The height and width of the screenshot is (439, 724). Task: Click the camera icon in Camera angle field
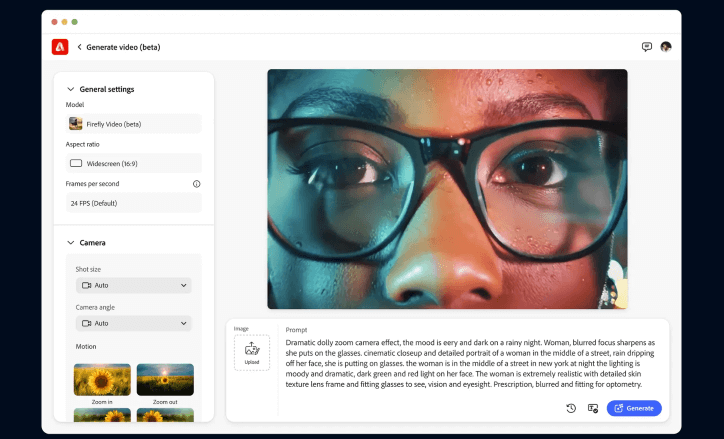(86, 323)
